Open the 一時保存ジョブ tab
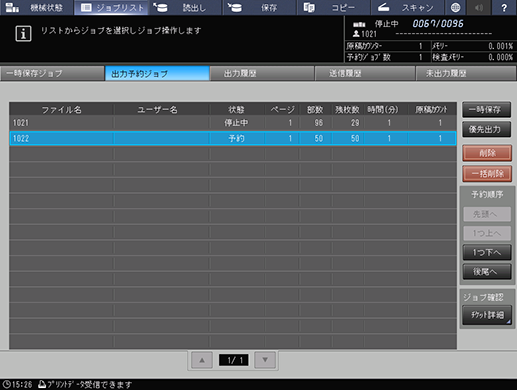517x390 pixels. [x=52, y=73]
